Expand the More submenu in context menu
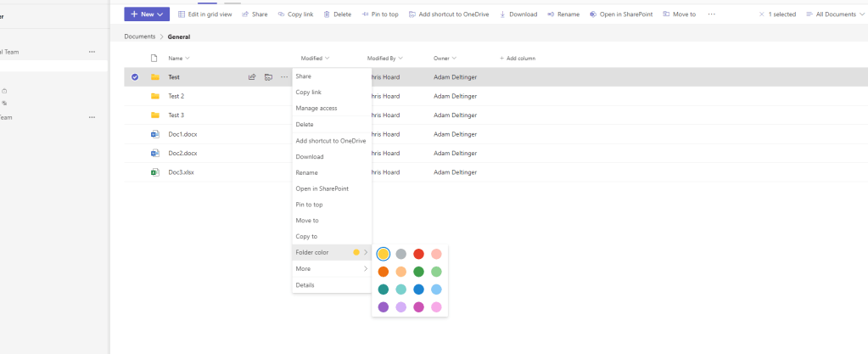Viewport: 868px width, 354px height. point(332,269)
